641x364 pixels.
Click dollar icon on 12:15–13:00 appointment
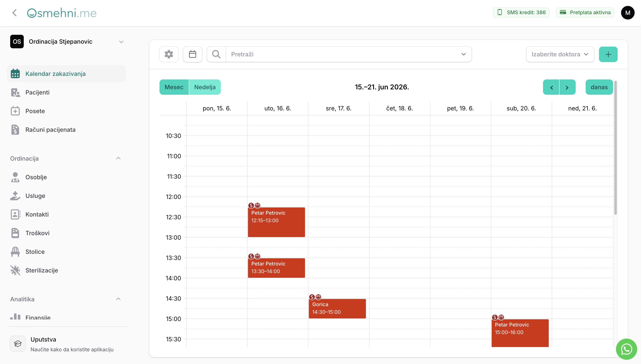(x=251, y=206)
